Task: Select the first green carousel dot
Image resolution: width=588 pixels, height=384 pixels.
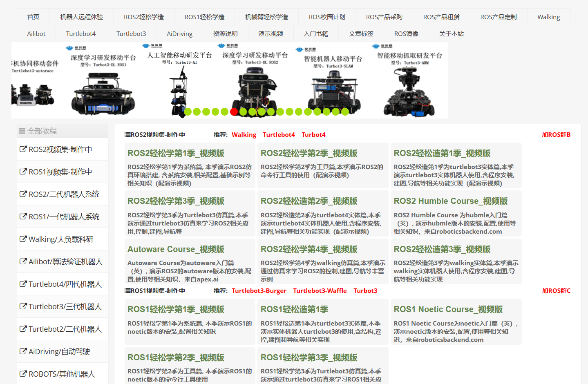Action: tap(188, 112)
